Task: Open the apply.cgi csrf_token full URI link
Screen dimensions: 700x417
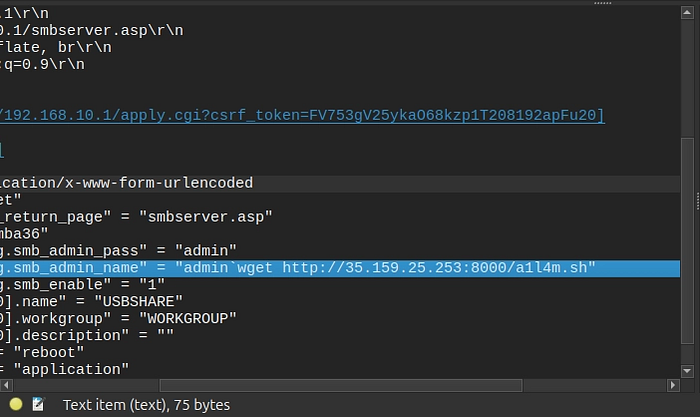Action: [x=302, y=115]
